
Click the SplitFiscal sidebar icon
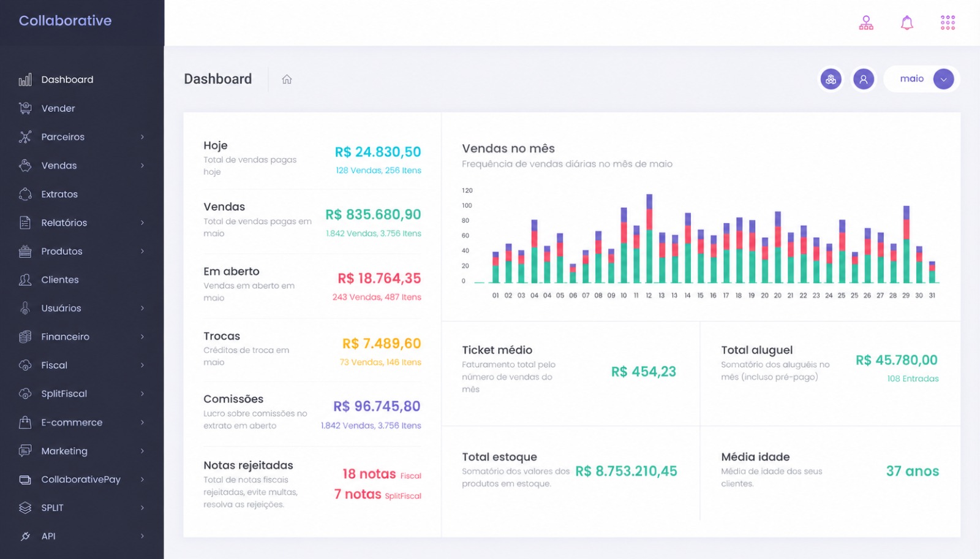pos(25,394)
